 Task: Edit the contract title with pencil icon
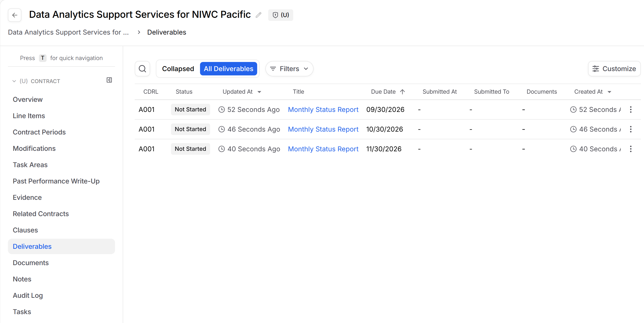pyautogui.click(x=259, y=15)
